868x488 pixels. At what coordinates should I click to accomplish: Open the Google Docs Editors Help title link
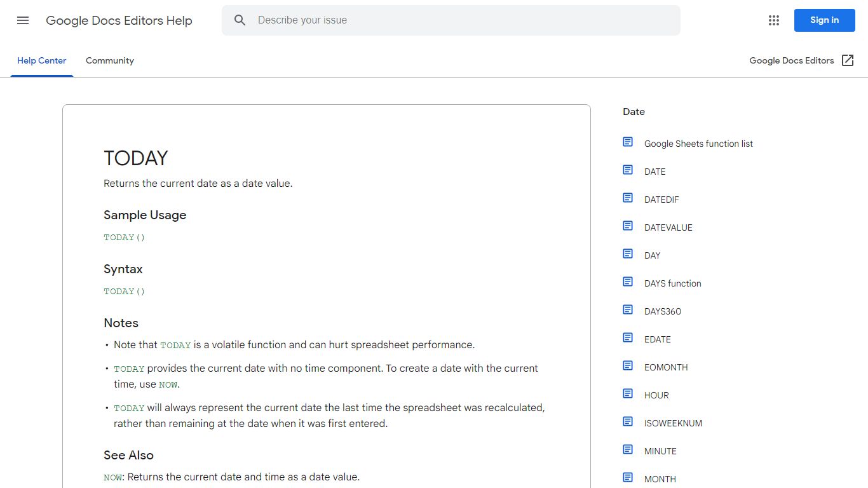119,20
